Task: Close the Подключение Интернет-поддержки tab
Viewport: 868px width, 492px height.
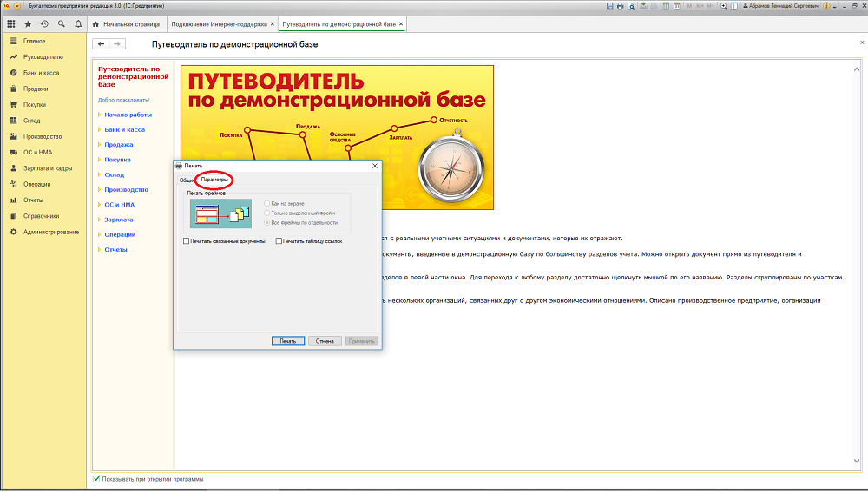Action: [273, 23]
